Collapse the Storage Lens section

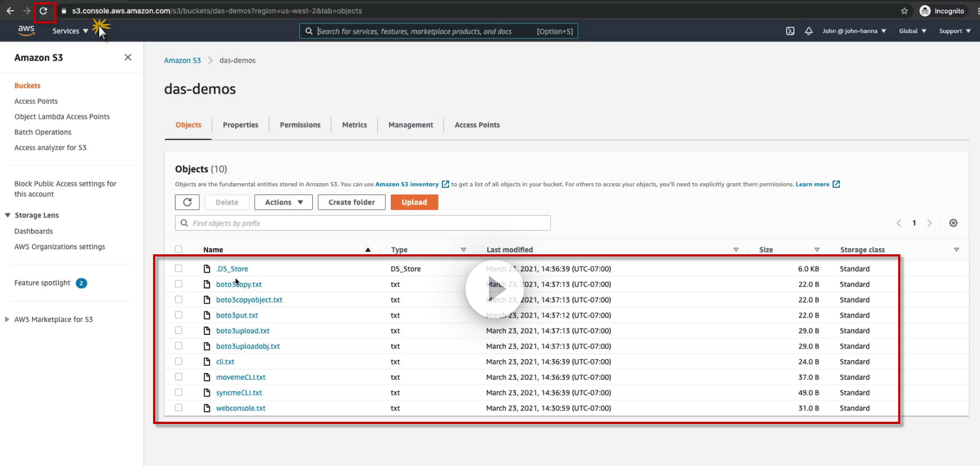click(x=8, y=215)
